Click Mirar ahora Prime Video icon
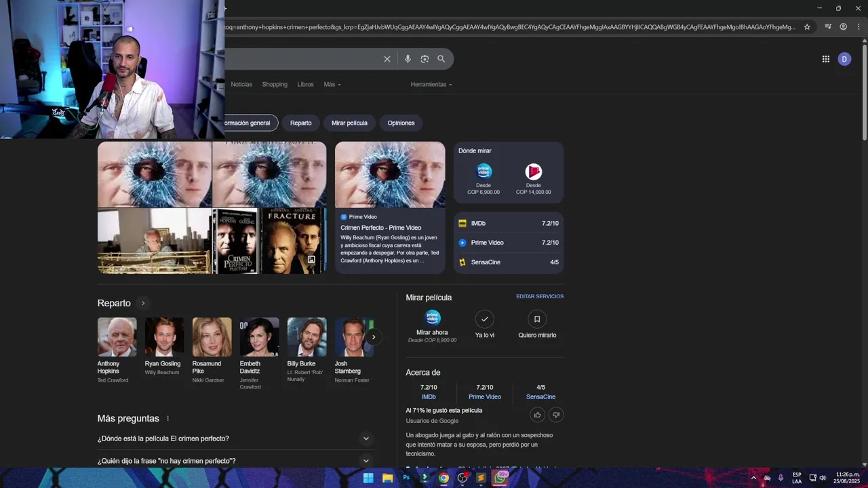 coord(432,317)
